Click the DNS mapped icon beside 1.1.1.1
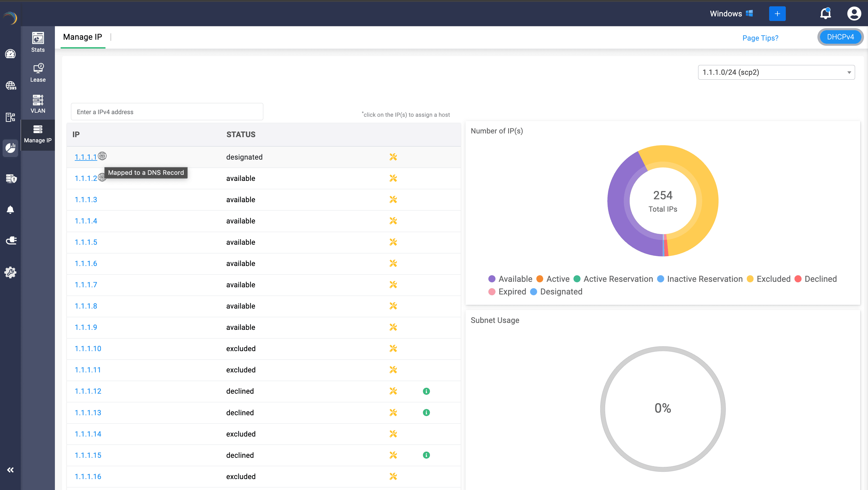This screenshot has height=490, width=868. click(102, 156)
